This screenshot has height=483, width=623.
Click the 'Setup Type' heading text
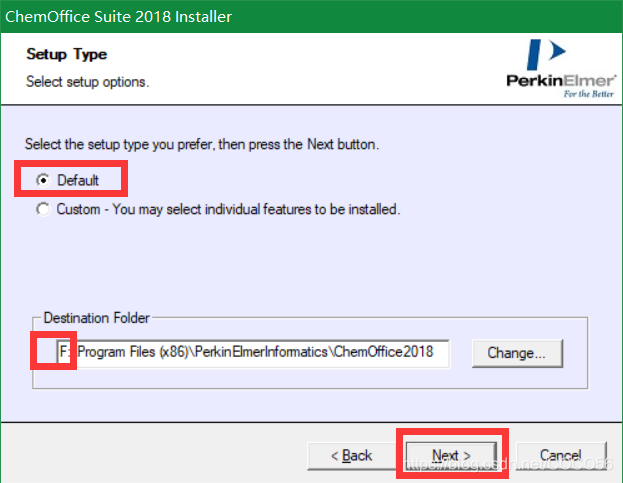pos(67,54)
